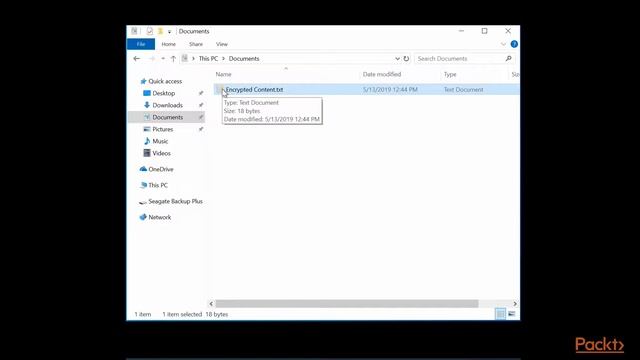The width and height of the screenshot is (640, 360).
Task: Click the scroll right arrow
Action: pyautogui.click(x=515, y=304)
